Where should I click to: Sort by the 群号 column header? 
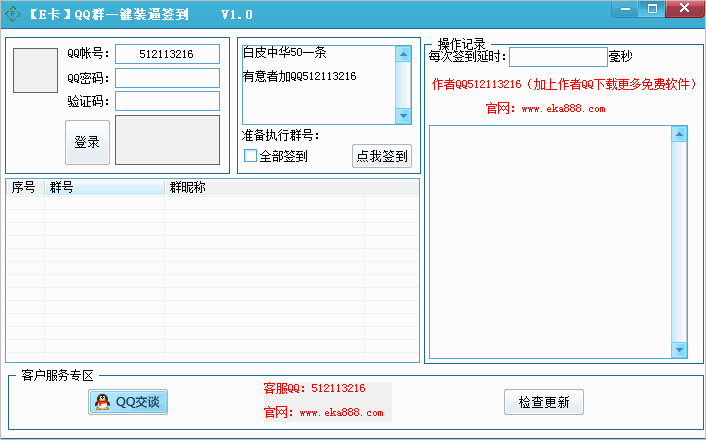click(x=104, y=187)
